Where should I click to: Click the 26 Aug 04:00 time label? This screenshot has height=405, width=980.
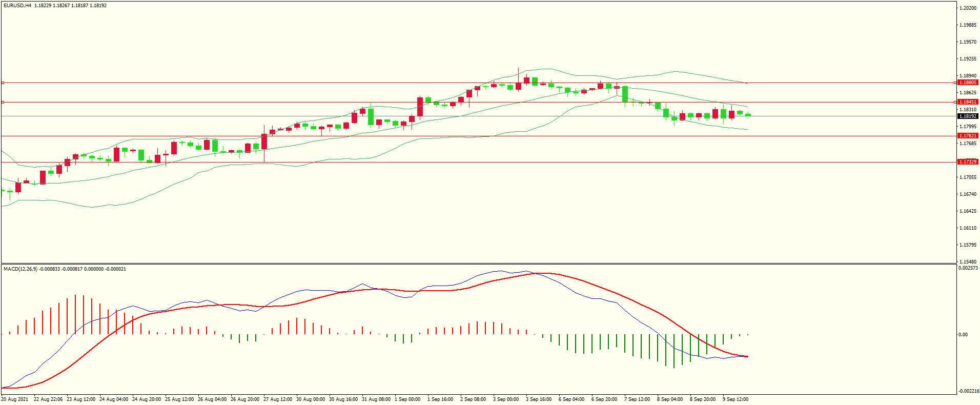[x=212, y=399]
